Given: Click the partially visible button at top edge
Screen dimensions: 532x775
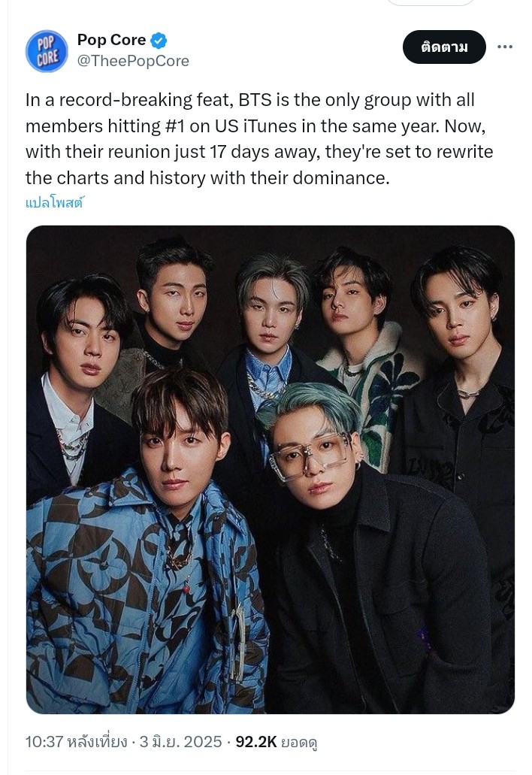Looking at the screenshot, I should point(431,2).
